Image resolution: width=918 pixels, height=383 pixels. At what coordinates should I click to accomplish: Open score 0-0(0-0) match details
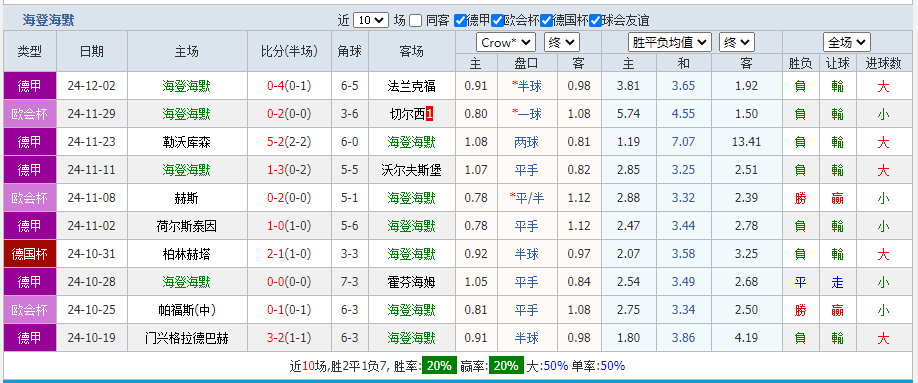point(289,282)
